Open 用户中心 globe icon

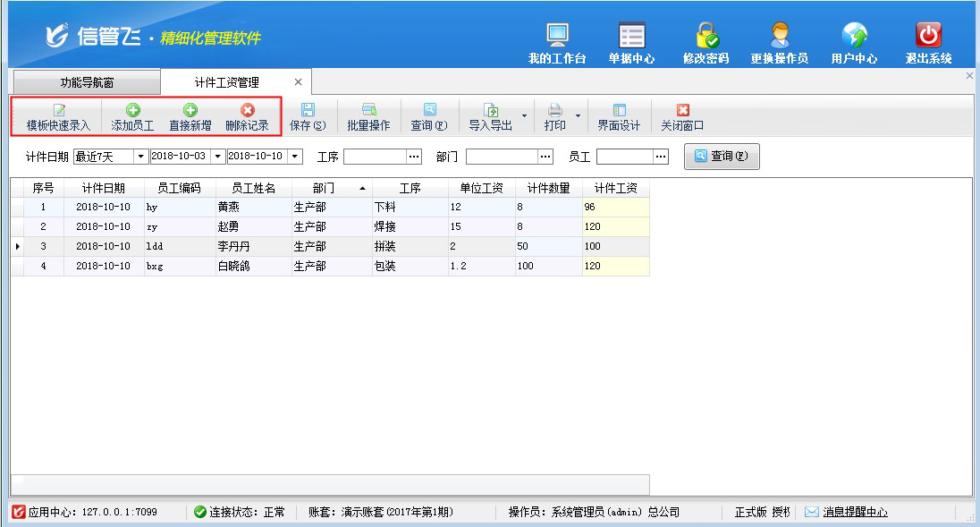[854, 42]
